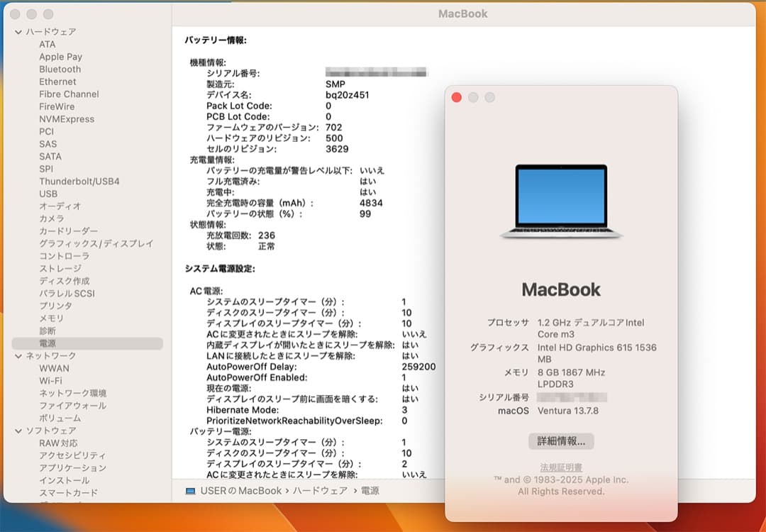Select Wi-Fi under ネットワーク
The width and height of the screenshot is (766, 532).
51,381
